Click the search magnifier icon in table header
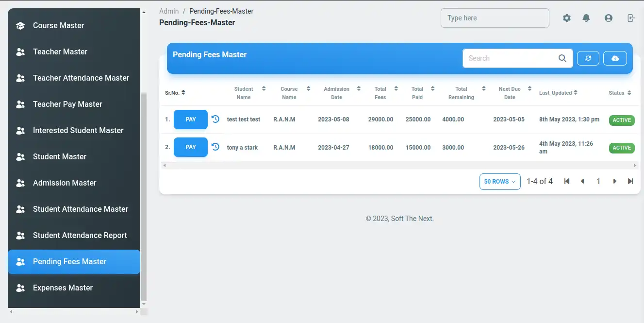644x323 pixels. 562,58
